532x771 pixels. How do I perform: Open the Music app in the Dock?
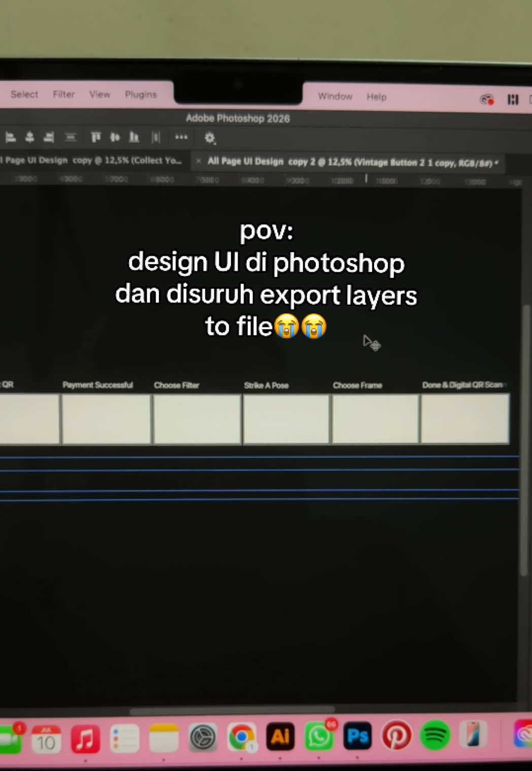point(85,738)
